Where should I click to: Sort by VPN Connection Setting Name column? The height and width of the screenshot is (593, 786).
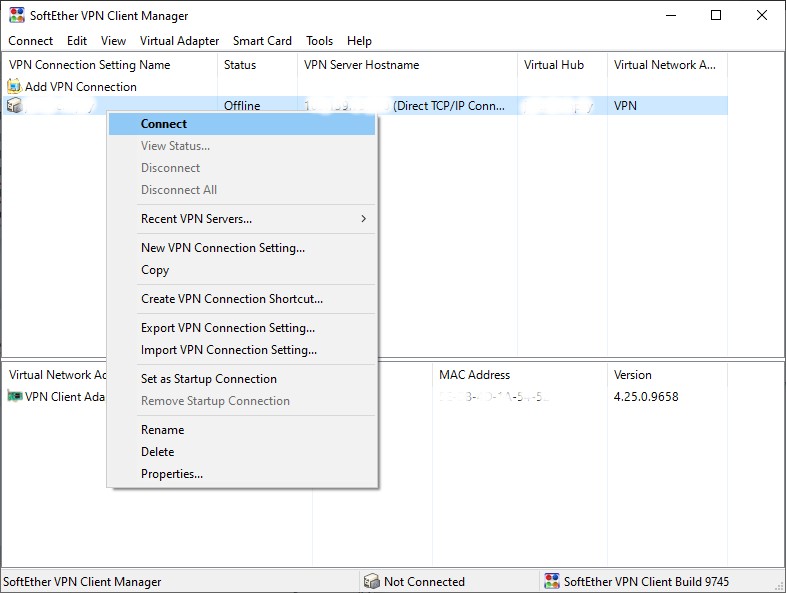tap(110, 65)
